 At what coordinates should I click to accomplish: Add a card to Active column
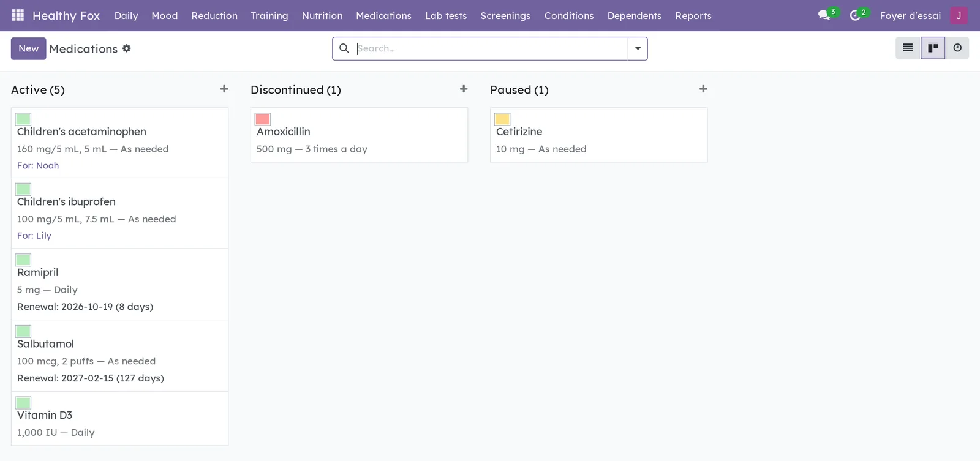(224, 89)
